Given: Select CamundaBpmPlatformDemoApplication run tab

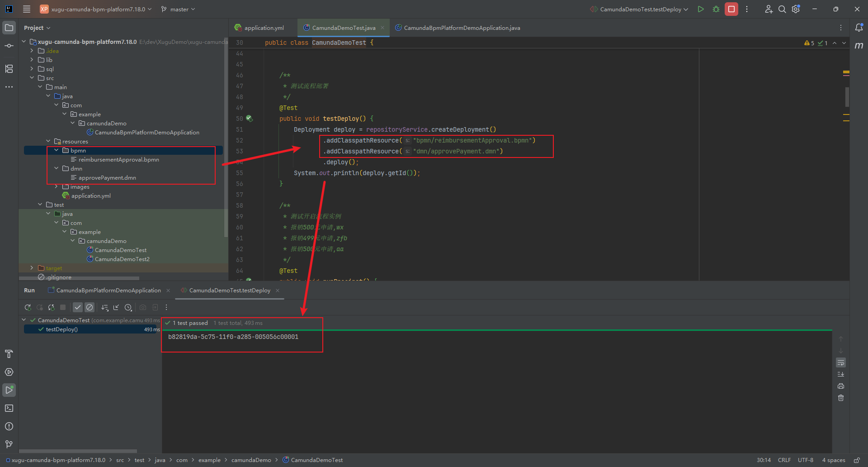Looking at the screenshot, I should [x=108, y=291].
